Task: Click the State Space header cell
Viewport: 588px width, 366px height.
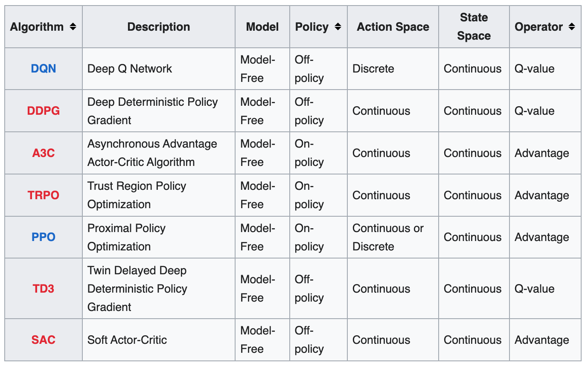Action: (474, 27)
